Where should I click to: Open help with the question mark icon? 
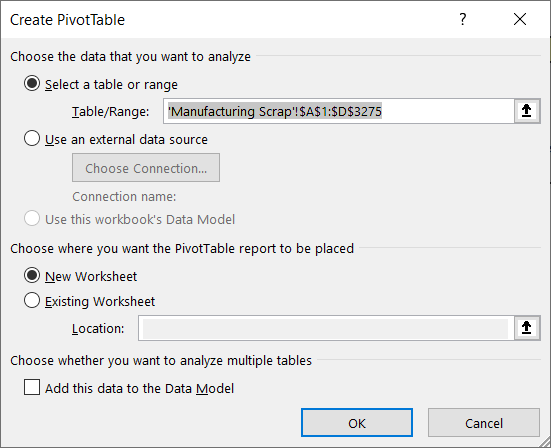coord(463,19)
